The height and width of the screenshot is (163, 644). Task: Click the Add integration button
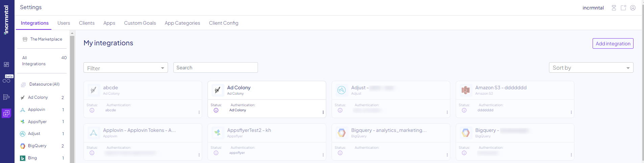pos(613,44)
